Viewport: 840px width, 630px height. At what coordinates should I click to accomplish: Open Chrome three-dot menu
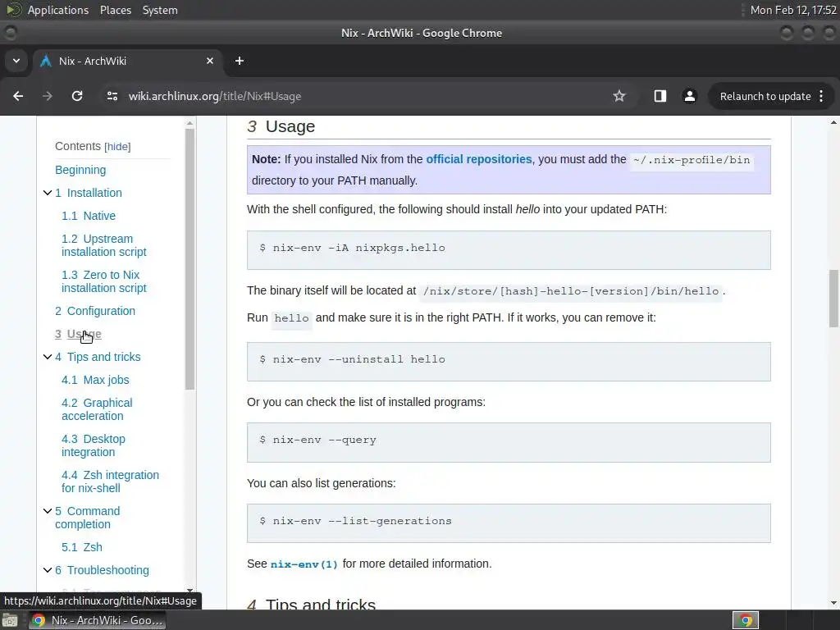821,96
